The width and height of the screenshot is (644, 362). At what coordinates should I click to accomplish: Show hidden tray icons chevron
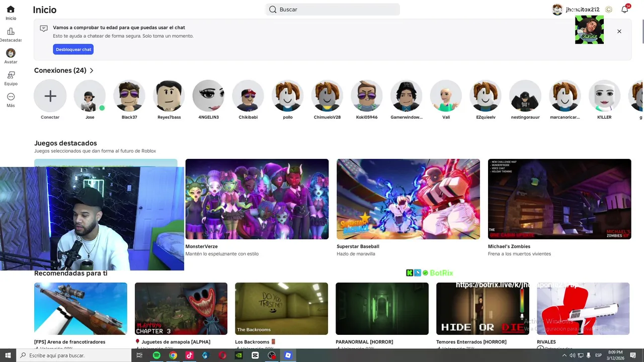pos(564,355)
